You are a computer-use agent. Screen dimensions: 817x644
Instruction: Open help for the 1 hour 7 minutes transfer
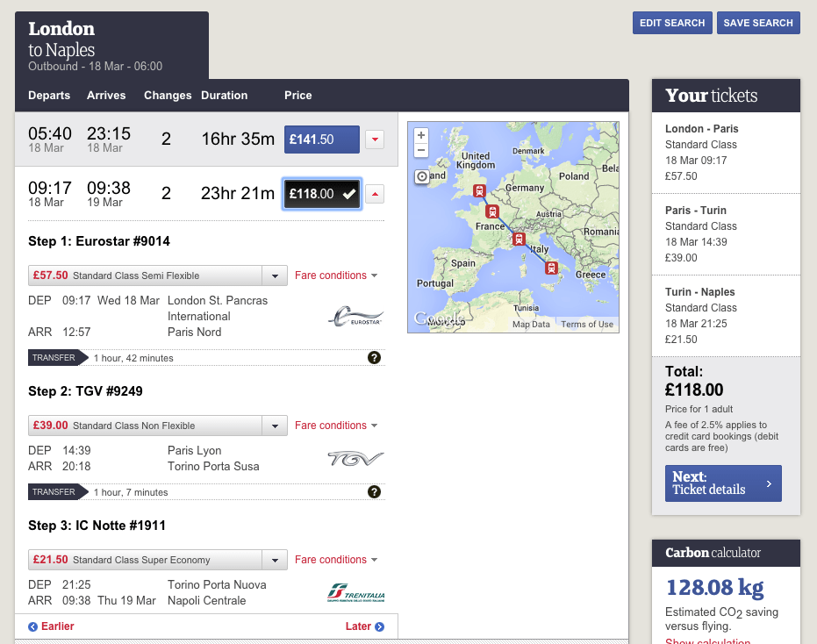point(375,491)
